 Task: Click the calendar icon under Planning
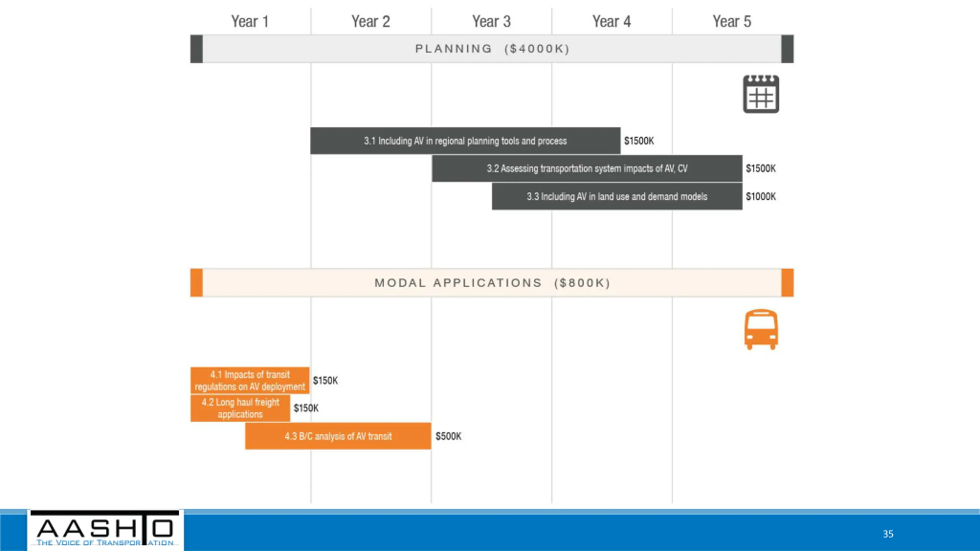pyautogui.click(x=761, y=94)
